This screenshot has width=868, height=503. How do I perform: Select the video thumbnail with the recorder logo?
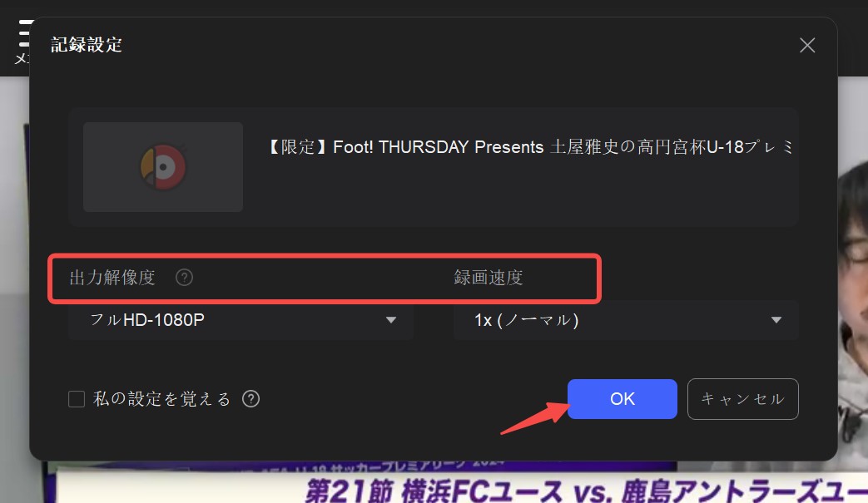[163, 167]
